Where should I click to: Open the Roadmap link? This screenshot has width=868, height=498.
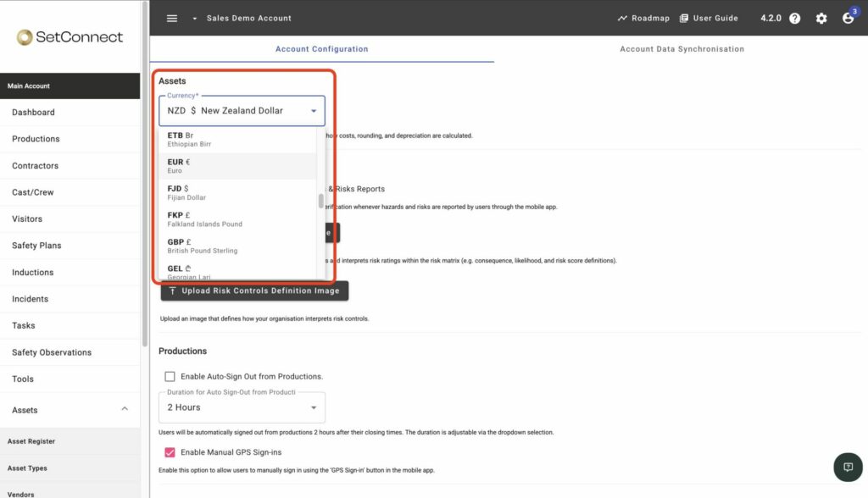[x=643, y=19]
